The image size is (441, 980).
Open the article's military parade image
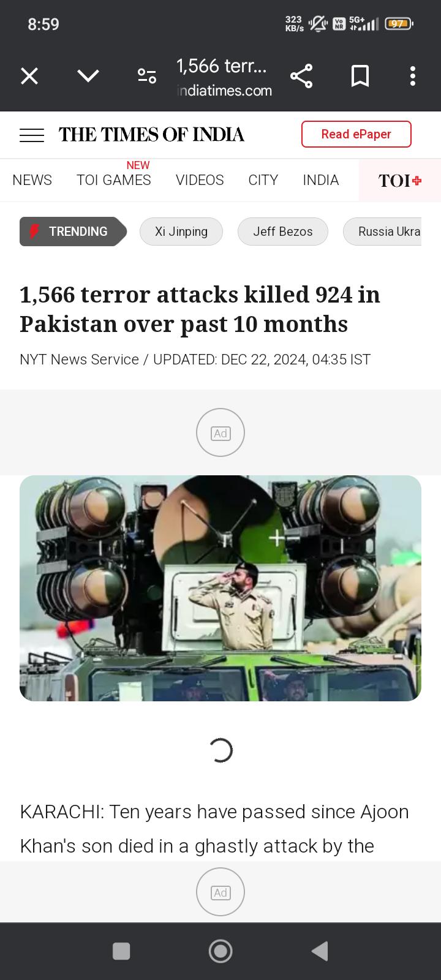point(221,588)
